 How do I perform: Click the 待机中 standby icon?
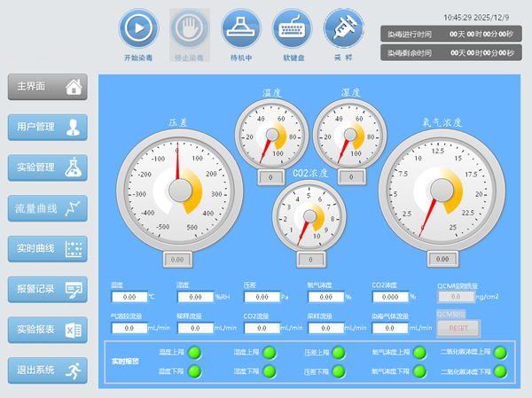240,28
